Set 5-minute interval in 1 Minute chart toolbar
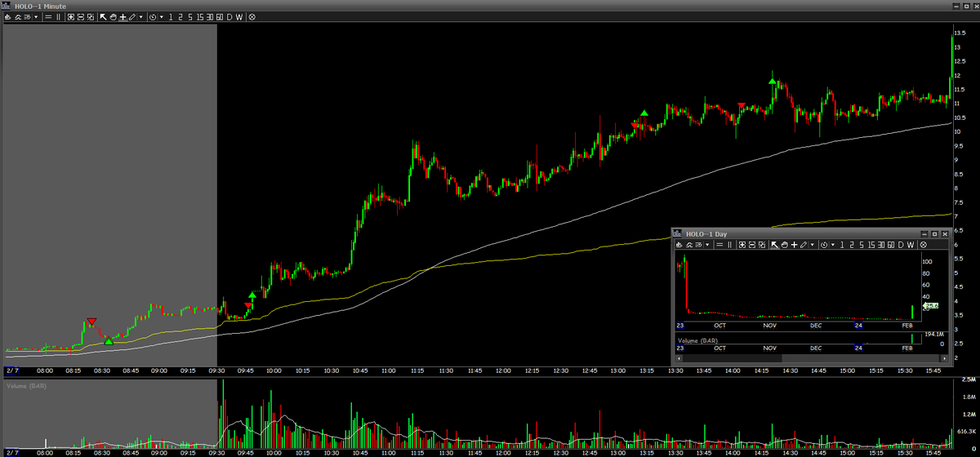The width and height of the screenshot is (980, 457). pos(190,16)
